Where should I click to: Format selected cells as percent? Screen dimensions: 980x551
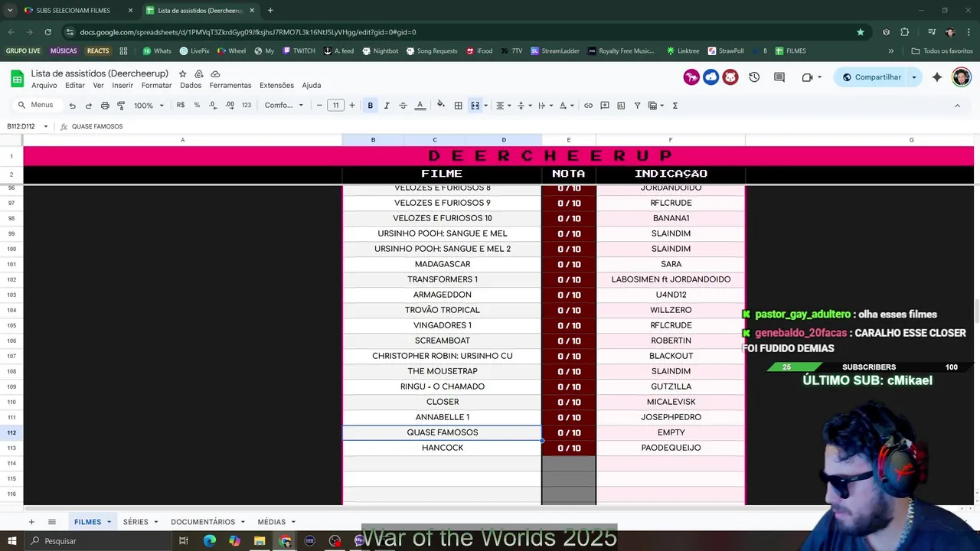click(x=197, y=106)
